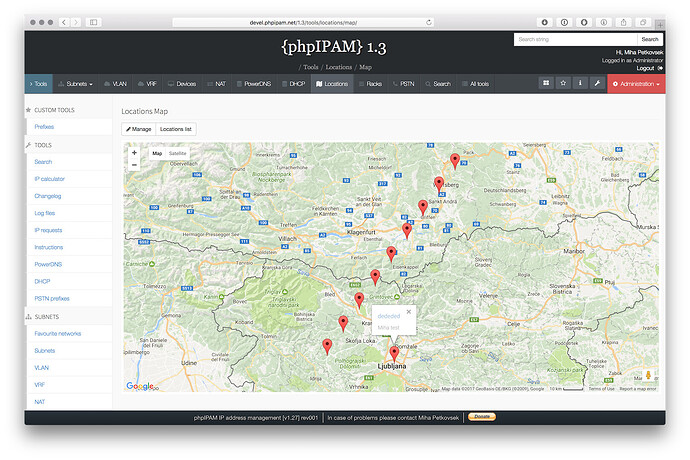The image size is (690, 460).
Task: Zoom out on the map
Action: 134,165
